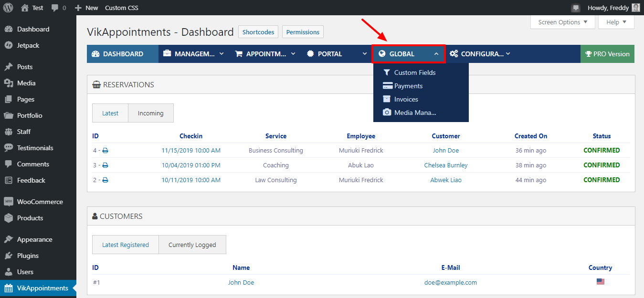The height and width of the screenshot is (298, 644).
Task: Click the WordPress logo icon
Action: [8, 8]
